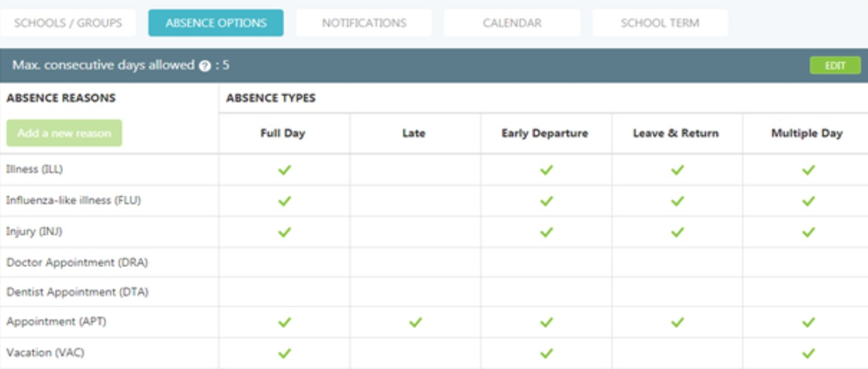This screenshot has width=868, height=369.
Task: Click Injury Leave & Return checkmark
Action: click(x=677, y=232)
